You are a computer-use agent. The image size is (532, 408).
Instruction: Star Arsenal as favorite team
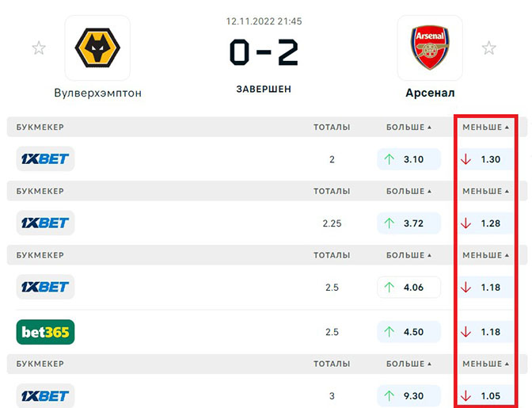pos(490,48)
